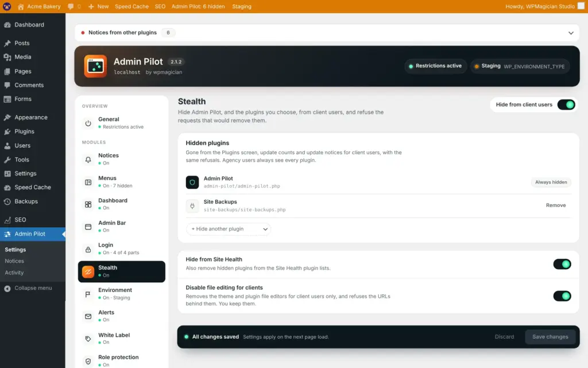The height and width of the screenshot is (368, 588).
Task: Open the Admin Pilot sidebar menu item
Action: (x=33, y=234)
